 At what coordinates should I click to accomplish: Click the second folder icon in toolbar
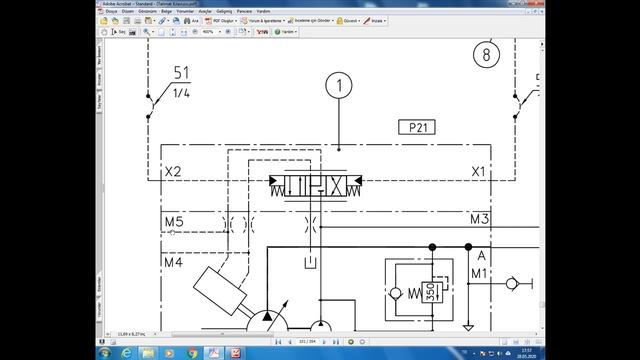[x=116, y=21]
